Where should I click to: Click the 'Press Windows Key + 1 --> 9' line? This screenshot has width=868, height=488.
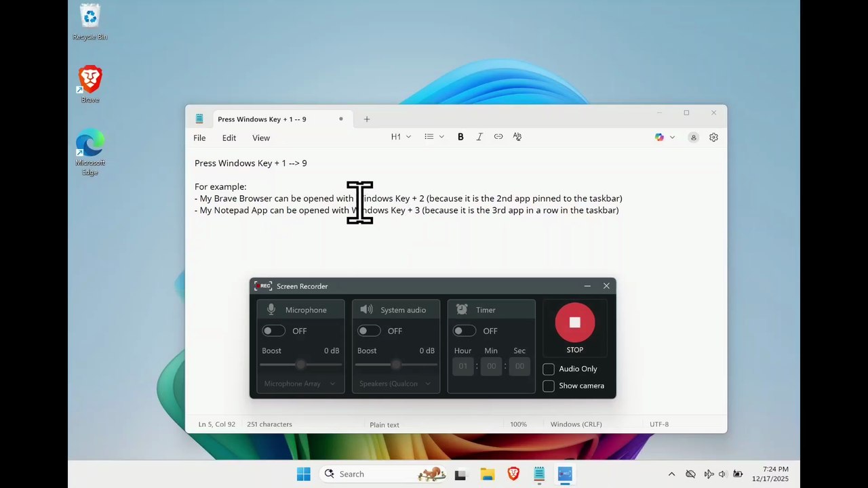point(251,163)
